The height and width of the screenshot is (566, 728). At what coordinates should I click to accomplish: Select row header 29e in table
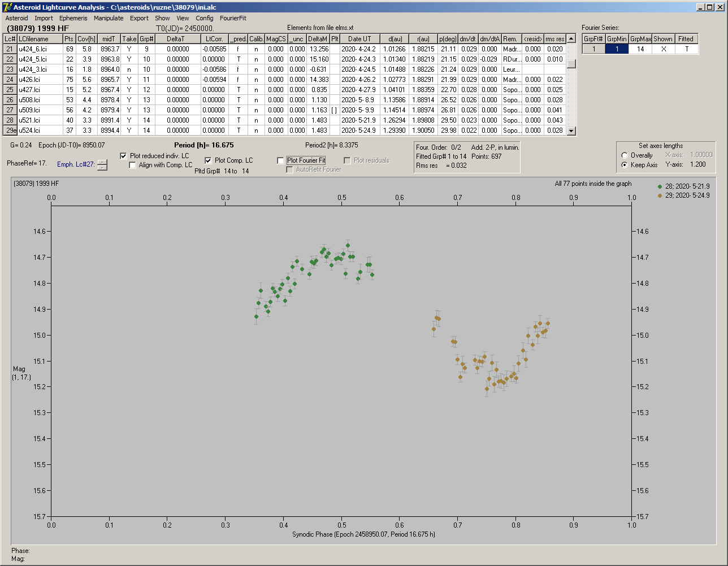tap(10, 130)
